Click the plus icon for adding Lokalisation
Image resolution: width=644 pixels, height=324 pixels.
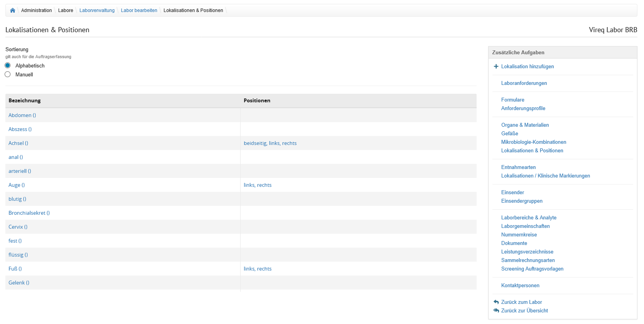pos(496,66)
